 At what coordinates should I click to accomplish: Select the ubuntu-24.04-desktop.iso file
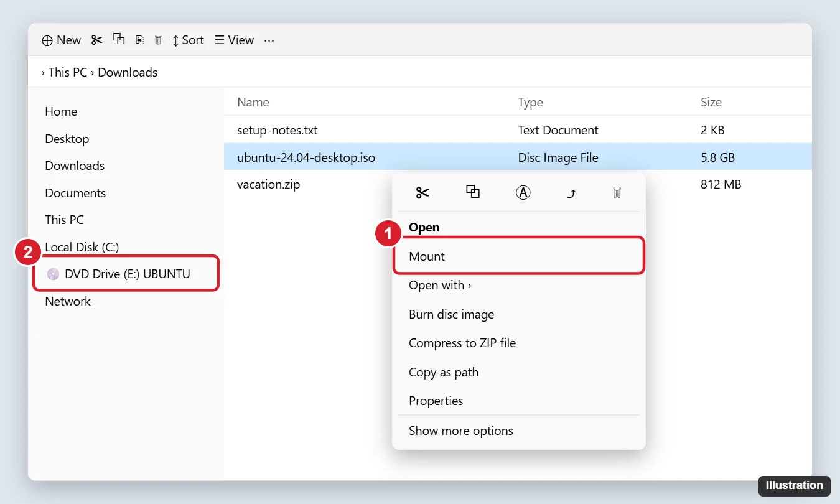coord(518,157)
